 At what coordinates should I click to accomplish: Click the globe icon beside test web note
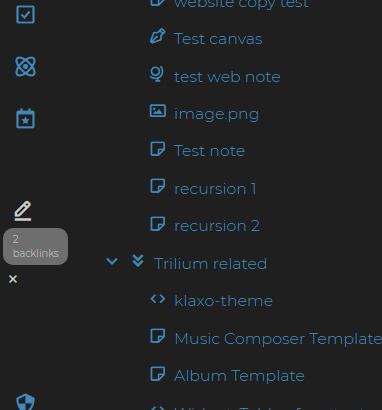click(157, 74)
